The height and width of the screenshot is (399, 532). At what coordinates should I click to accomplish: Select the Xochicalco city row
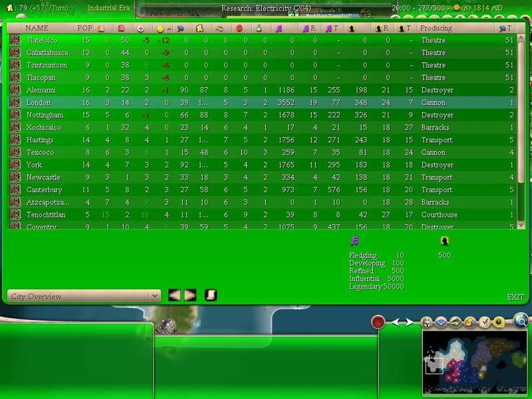click(262, 128)
